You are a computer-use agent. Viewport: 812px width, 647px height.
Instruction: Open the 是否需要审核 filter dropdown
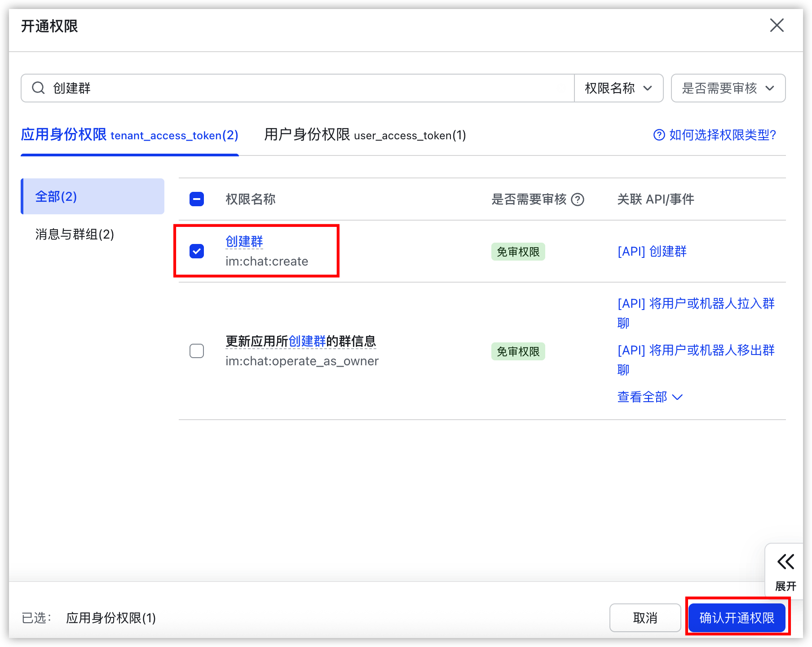pyautogui.click(x=728, y=88)
